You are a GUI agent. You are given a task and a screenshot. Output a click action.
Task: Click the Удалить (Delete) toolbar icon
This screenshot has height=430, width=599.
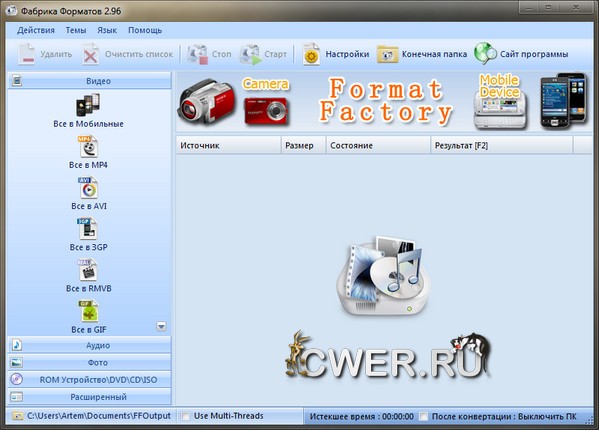pyautogui.click(x=27, y=54)
